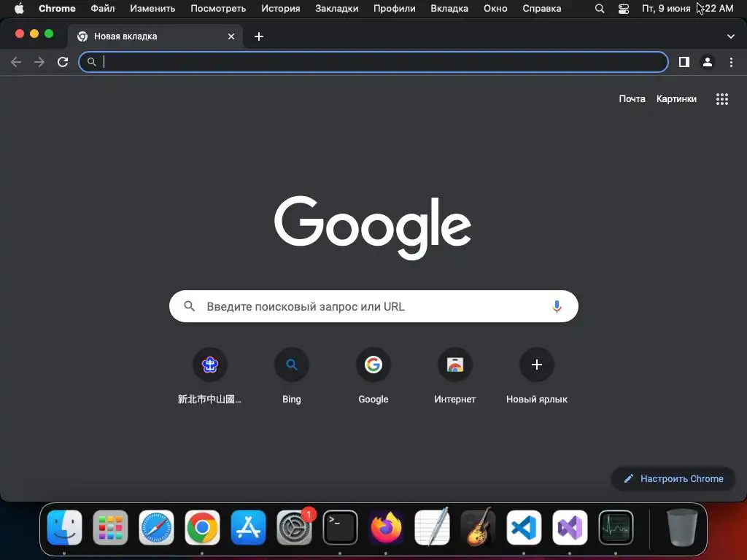Go forward with the forward arrow
Screen dimensions: 747x560
[39, 62]
